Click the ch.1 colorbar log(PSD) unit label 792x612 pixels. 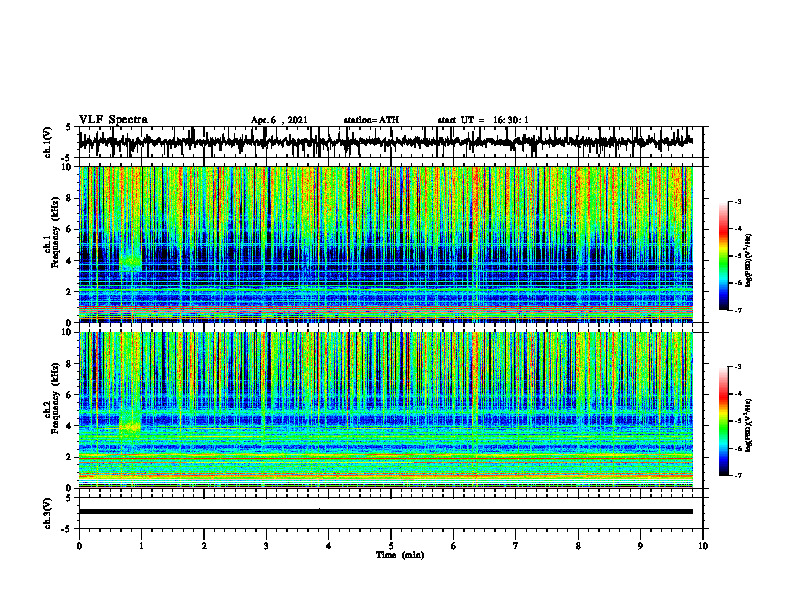pos(749,261)
